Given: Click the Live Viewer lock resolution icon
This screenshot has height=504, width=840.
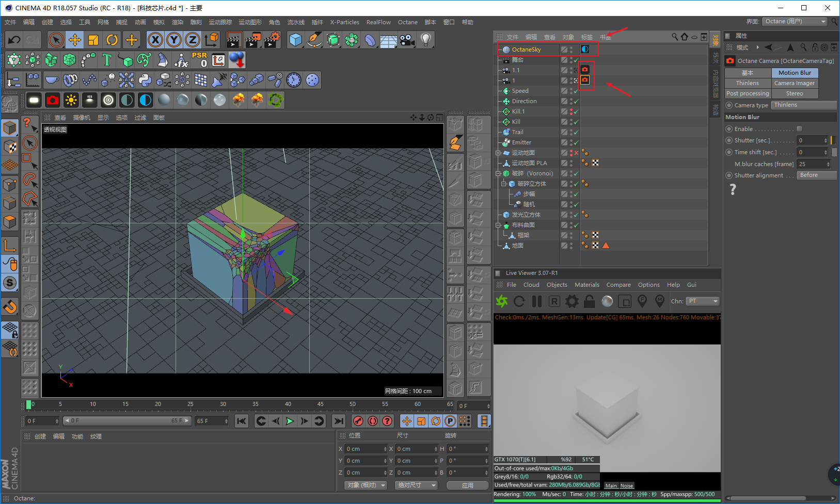Looking at the screenshot, I should pos(590,301).
